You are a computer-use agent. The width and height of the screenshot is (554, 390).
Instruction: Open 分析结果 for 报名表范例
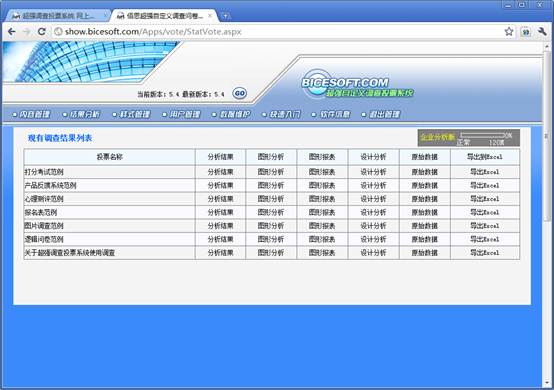click(220, 212)
